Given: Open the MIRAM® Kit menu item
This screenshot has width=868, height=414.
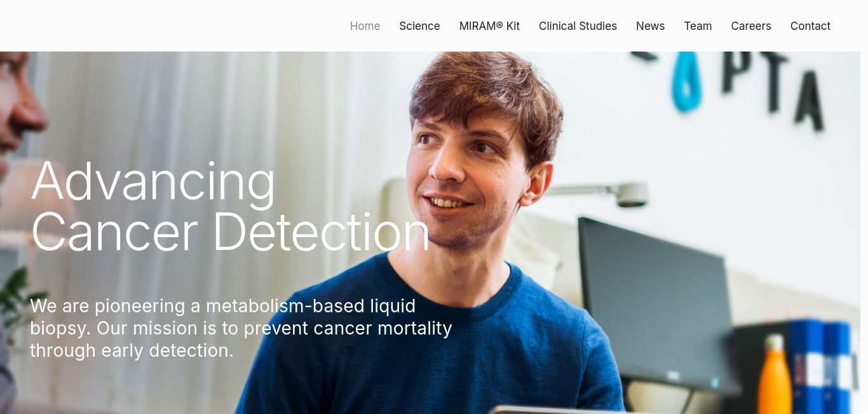Looking at the screenshot, I should 489,26.
